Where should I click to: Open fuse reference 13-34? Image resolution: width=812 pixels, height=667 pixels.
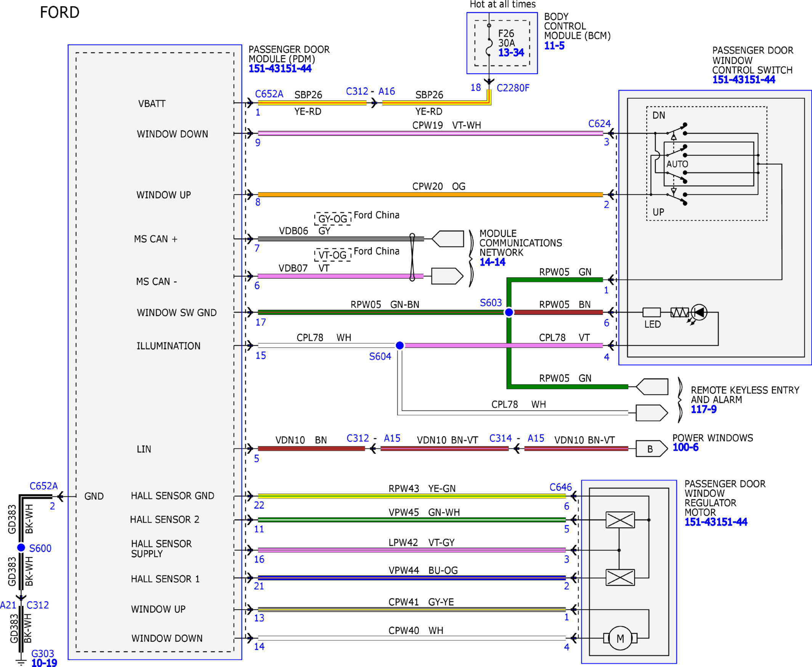[x=511, y=53]
